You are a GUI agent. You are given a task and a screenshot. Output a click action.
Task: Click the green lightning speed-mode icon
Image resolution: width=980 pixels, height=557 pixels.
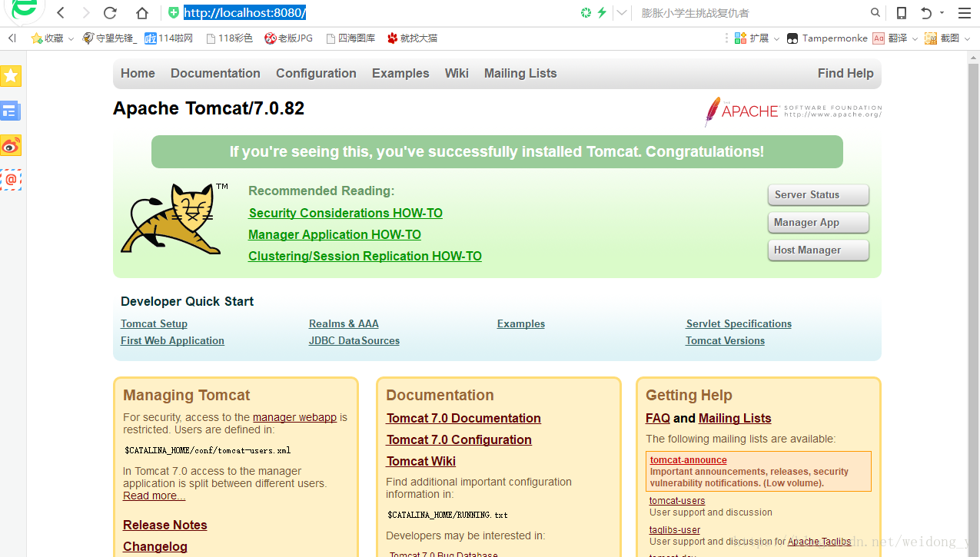coord(602,13)
